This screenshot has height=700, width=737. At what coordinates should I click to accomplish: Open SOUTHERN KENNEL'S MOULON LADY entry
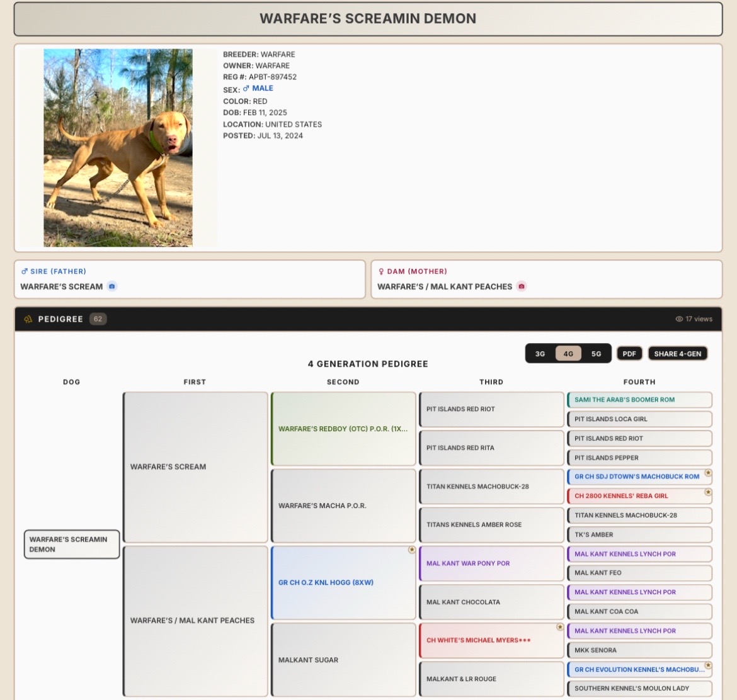639,689
